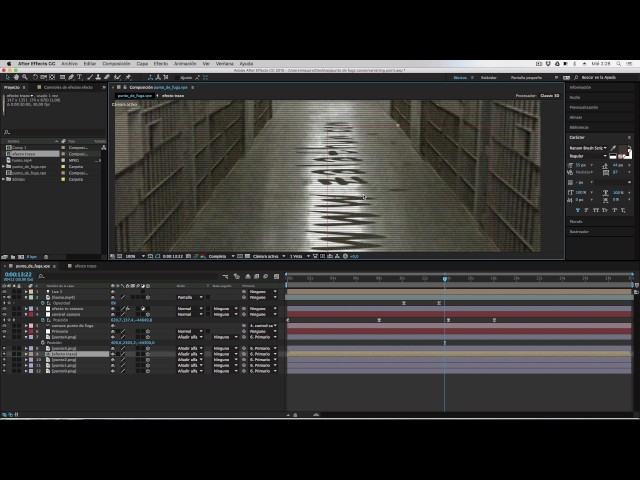Click the label color of 'control camara' layer
This screenshot has height=480, width=640.
(x=31, y=315)
